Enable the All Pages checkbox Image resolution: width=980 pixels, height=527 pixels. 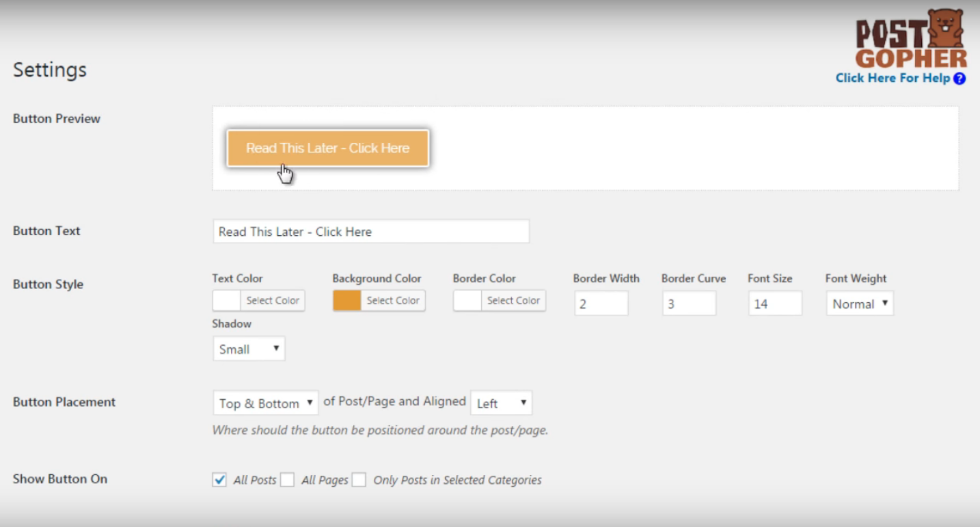288,480
